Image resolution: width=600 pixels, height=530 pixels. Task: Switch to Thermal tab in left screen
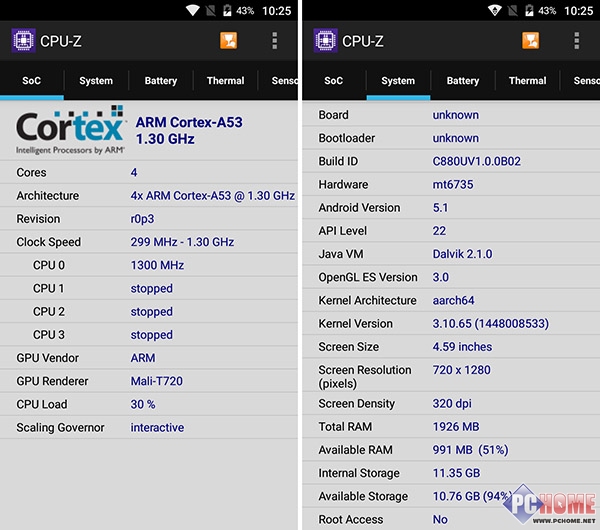(225, 81)
